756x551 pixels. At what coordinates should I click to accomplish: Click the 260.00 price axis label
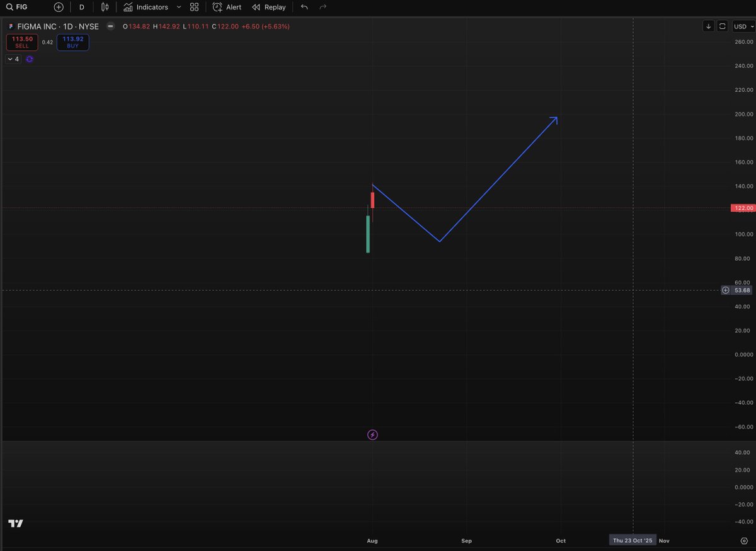tap(743, 42)
